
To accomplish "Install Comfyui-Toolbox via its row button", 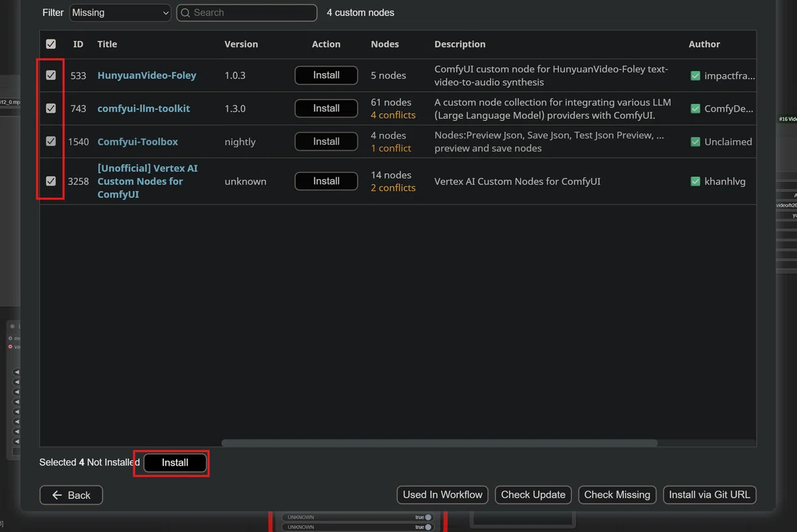I will pos(326,141).
